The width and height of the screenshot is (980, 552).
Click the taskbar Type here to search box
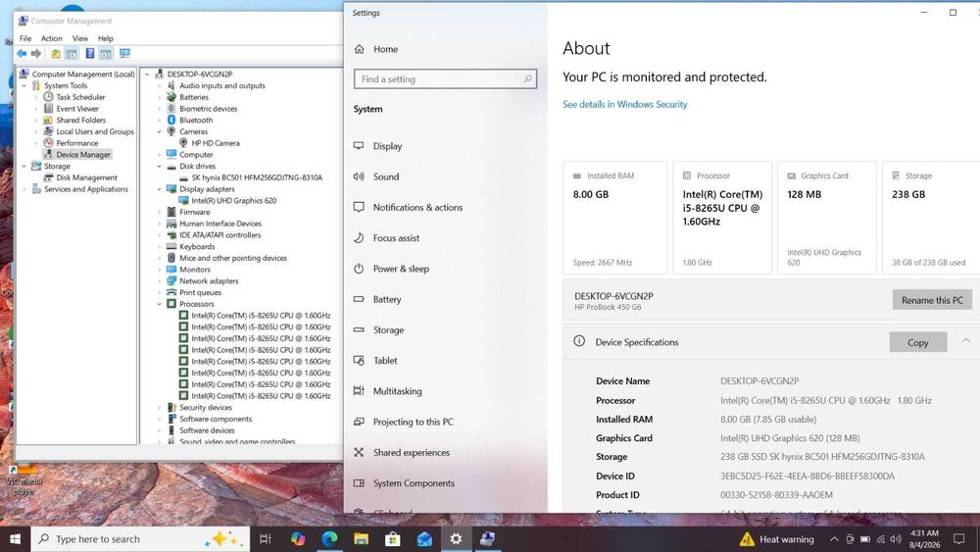[140, 539]
